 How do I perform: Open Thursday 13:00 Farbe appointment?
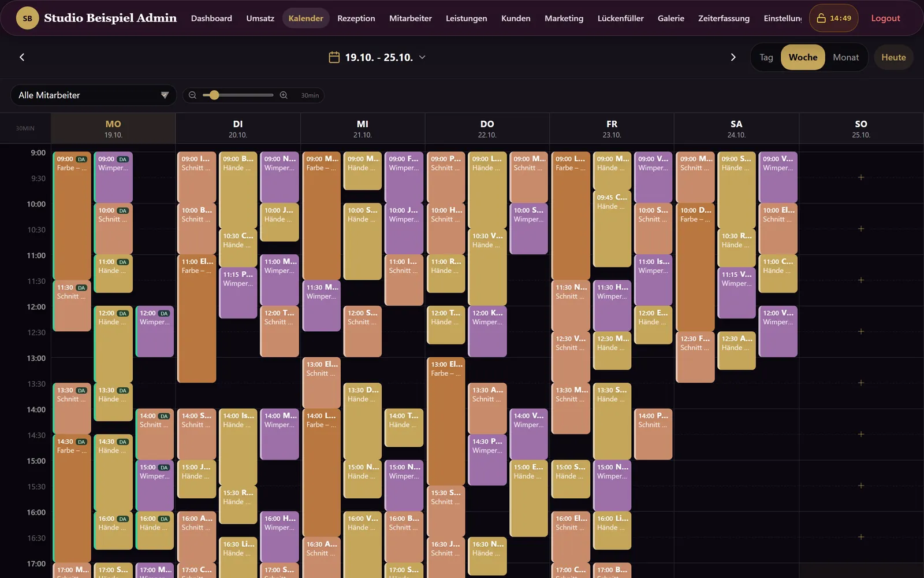point(446,421)
